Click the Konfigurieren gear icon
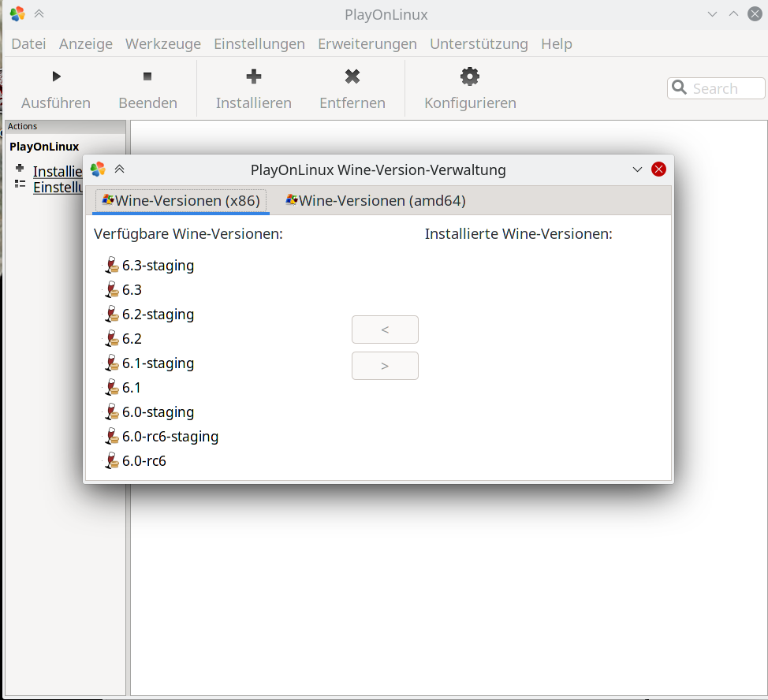768x700 pixels. coord(470,76)
